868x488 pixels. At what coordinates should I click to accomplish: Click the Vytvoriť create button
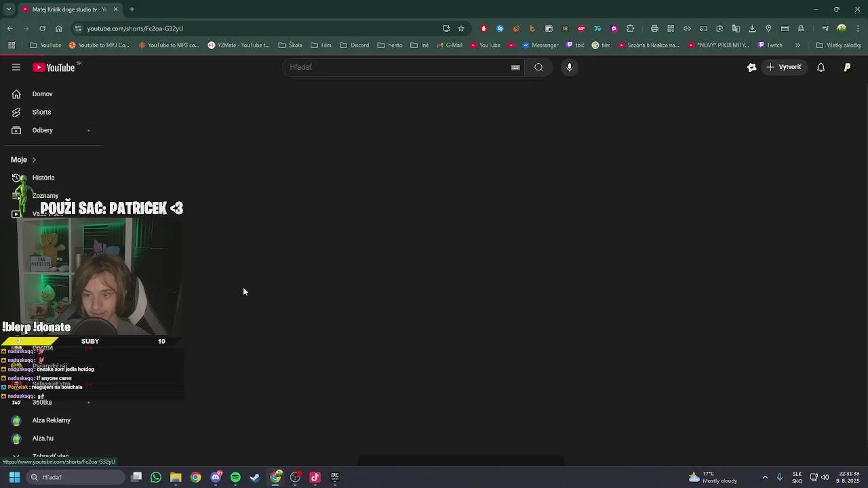tap(785, 67)
